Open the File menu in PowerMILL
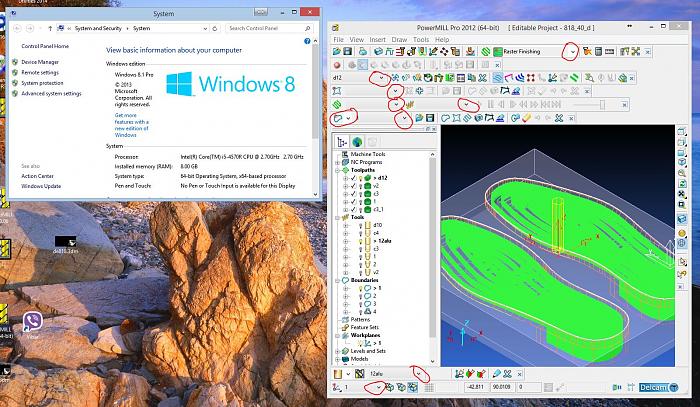Screen dimensions: 700x407 [x=338, y=39]
